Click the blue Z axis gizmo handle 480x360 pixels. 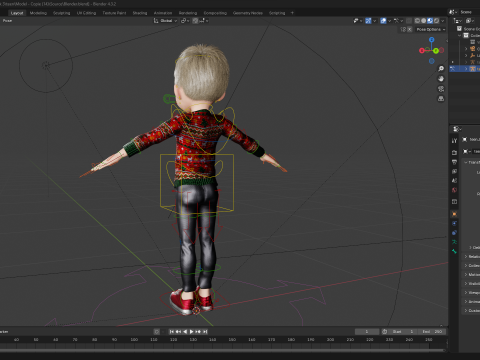(432, 40)
